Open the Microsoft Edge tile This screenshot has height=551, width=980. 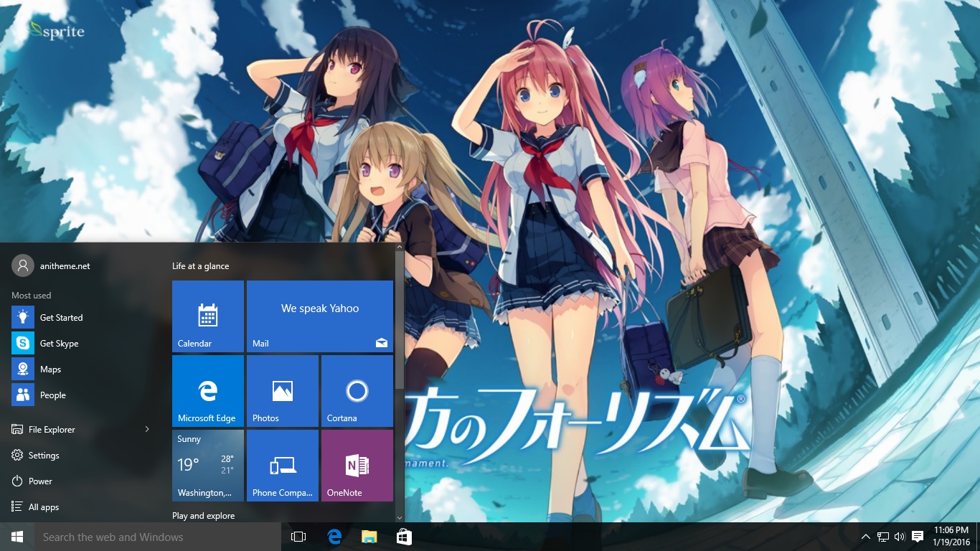click(x=208, y=391)
